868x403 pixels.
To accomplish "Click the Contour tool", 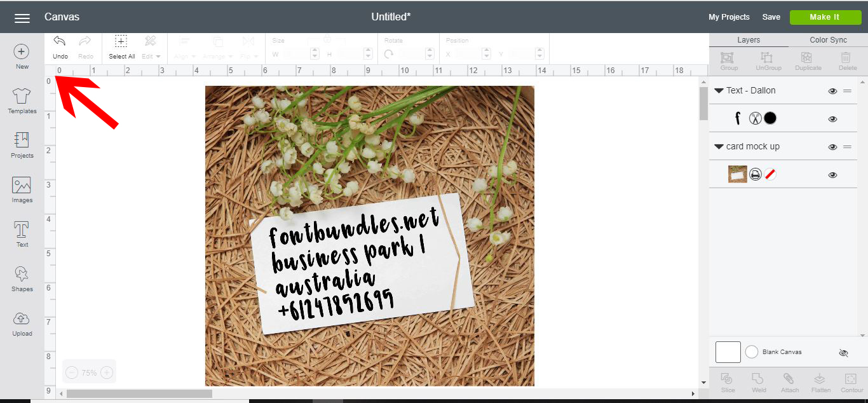I will (852, 383).
